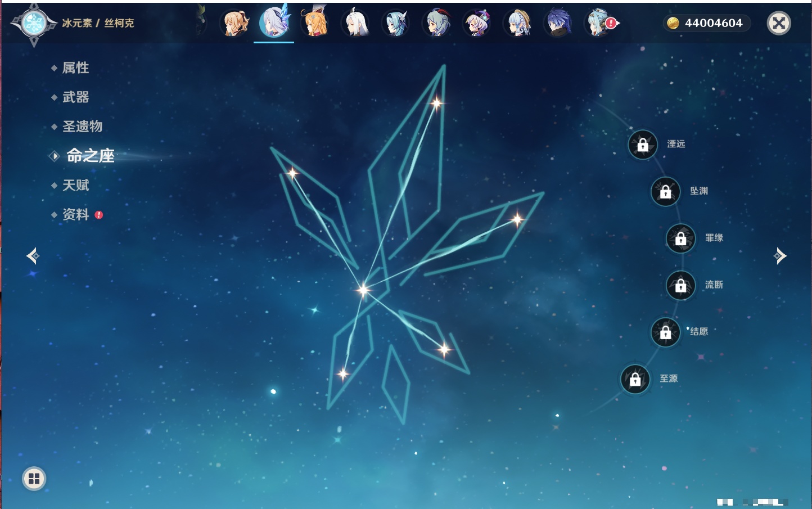Select the locked 湮远 constellation node
812x509 pixels.
pyautogui.click(x=643, y=145)
